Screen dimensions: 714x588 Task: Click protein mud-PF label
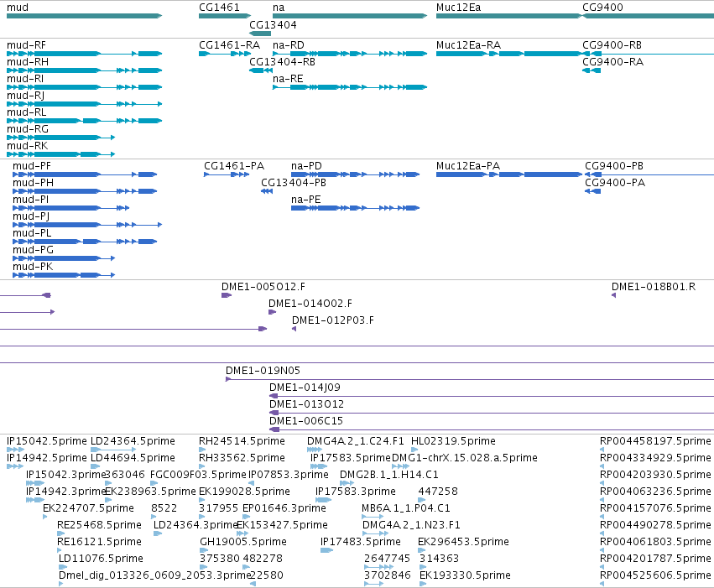[x=31, y=166]
